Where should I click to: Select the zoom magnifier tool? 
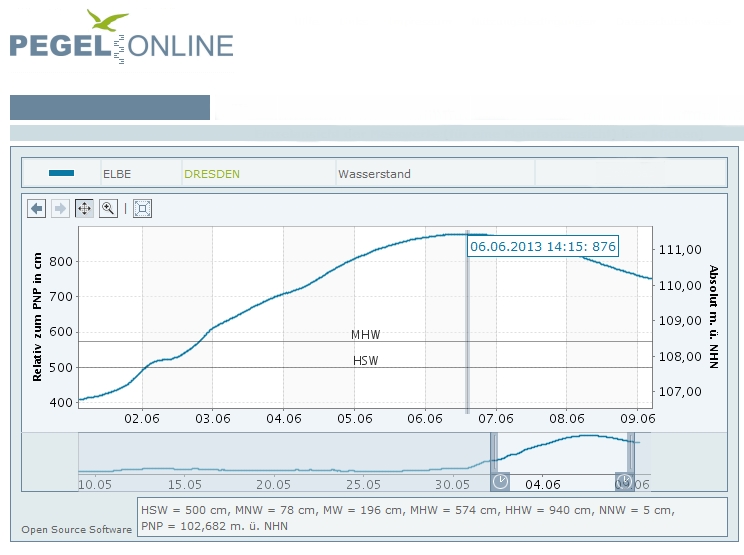[108, 208]
